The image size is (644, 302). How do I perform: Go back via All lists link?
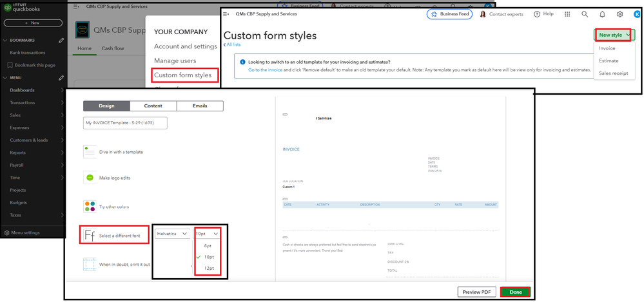[x=232, y=44]
